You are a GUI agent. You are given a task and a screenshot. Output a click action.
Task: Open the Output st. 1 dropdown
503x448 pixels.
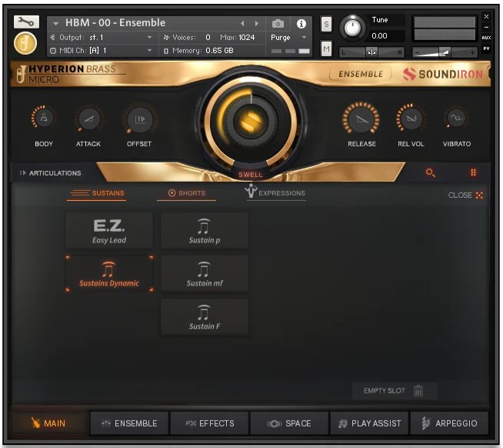102,38
